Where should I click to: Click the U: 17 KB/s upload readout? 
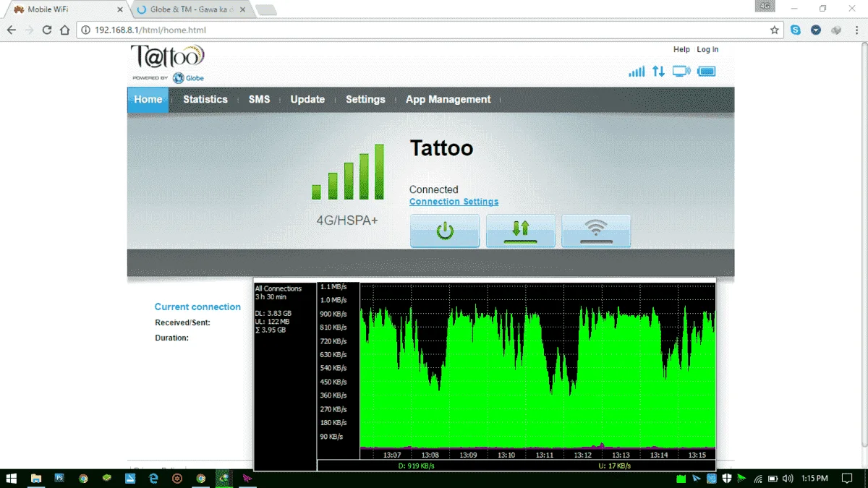615,466
